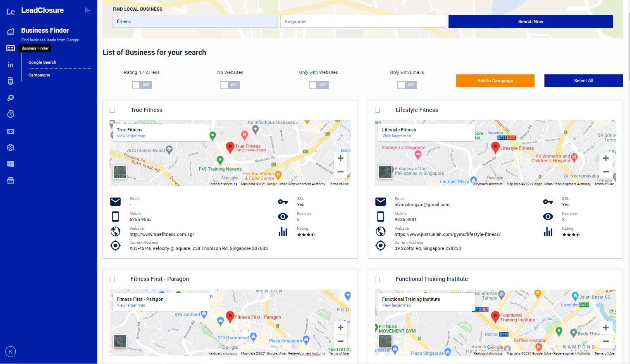This screenshot has width=630, height=364.
Task: Open View larger map for Lifestyle Fitness
Action: click(396, 136)
